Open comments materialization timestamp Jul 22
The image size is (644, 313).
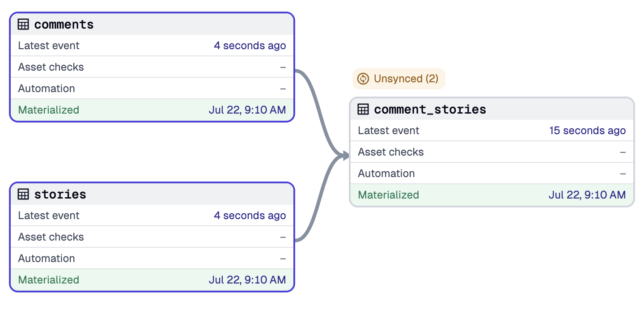(x=247, y=110)
